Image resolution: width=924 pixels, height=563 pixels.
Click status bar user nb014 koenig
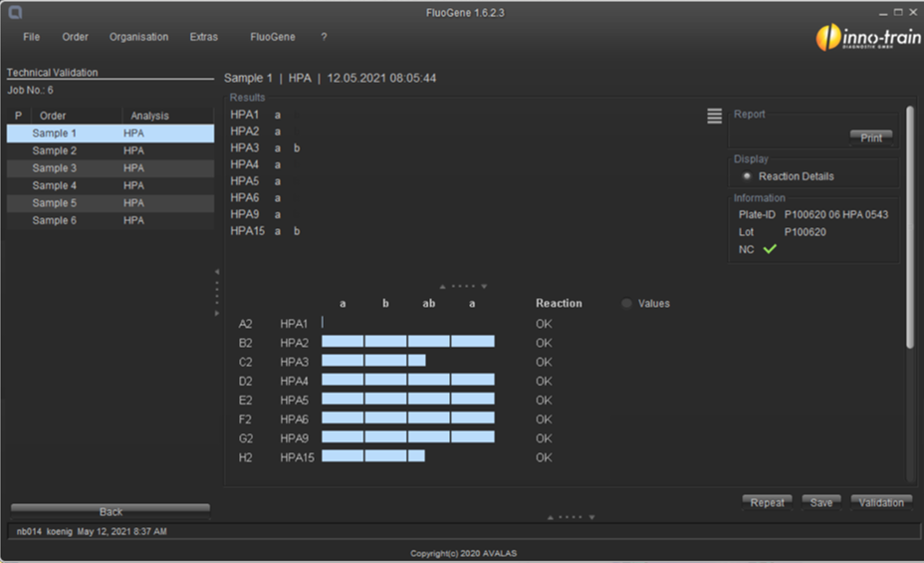[x=44, y=531]
